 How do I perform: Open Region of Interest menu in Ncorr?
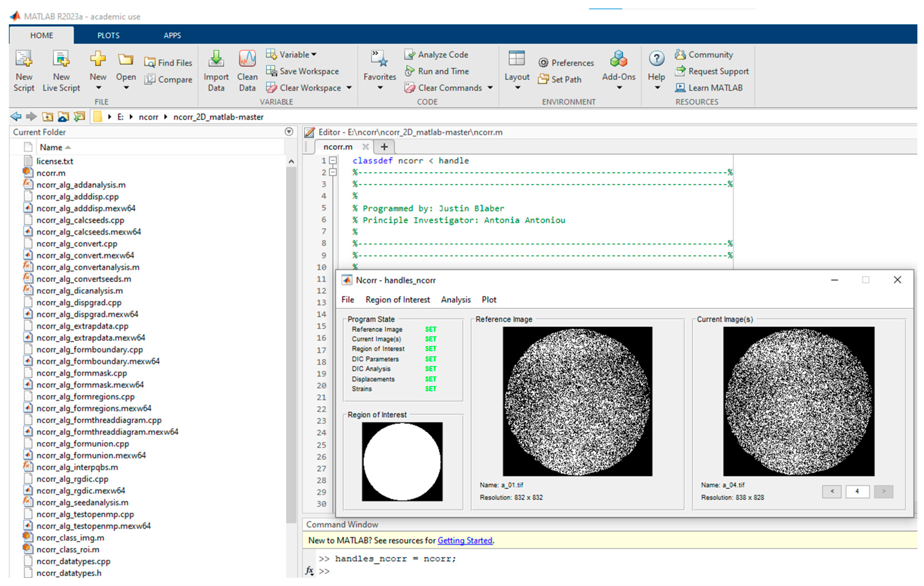pyautogui.click(x=398, y=299)
